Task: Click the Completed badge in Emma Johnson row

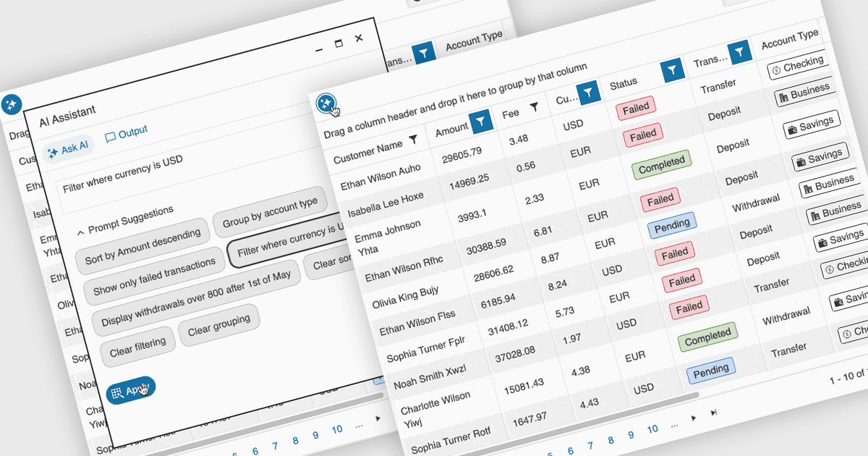Action: tap(661, 164)
